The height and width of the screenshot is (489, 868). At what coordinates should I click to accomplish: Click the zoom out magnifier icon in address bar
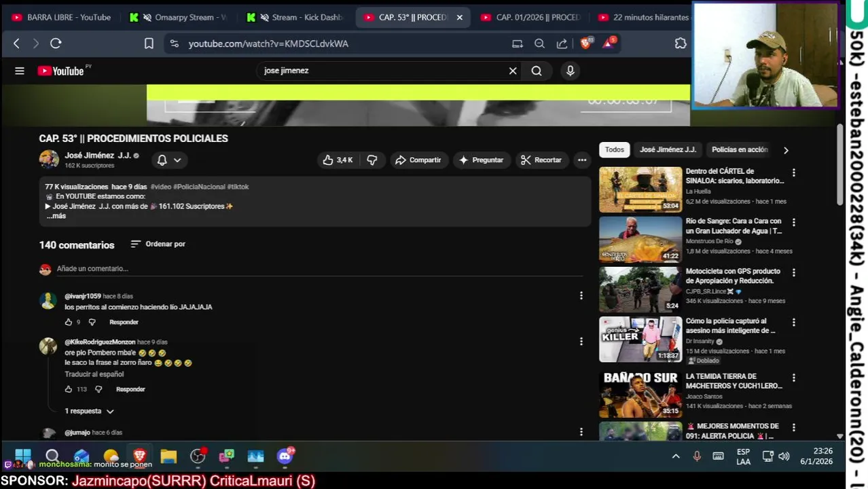click(x=539, y=43)
